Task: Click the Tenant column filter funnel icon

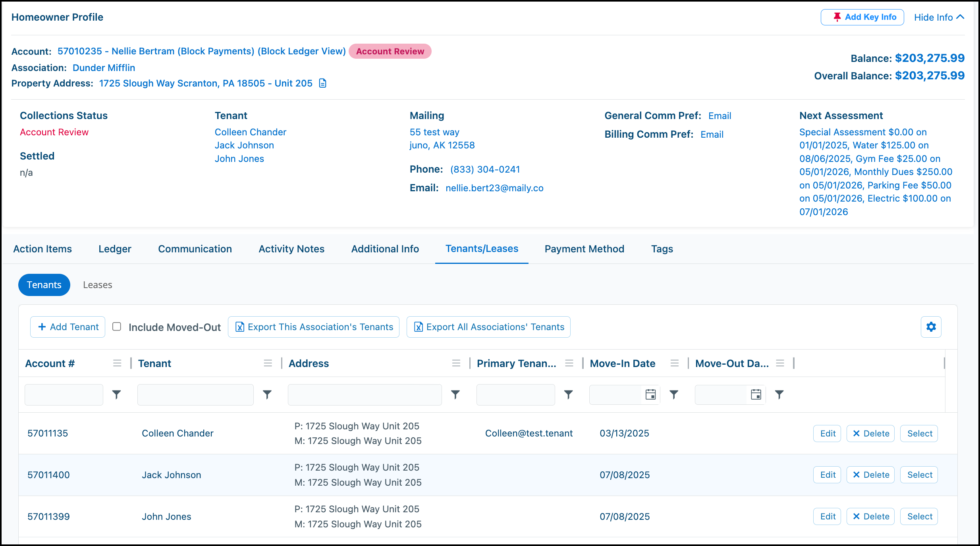Action: pos(267,394)
